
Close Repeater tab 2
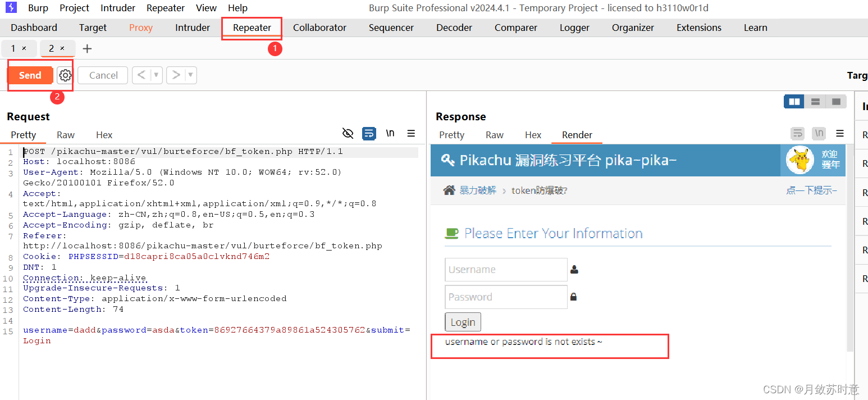[62, 49]
